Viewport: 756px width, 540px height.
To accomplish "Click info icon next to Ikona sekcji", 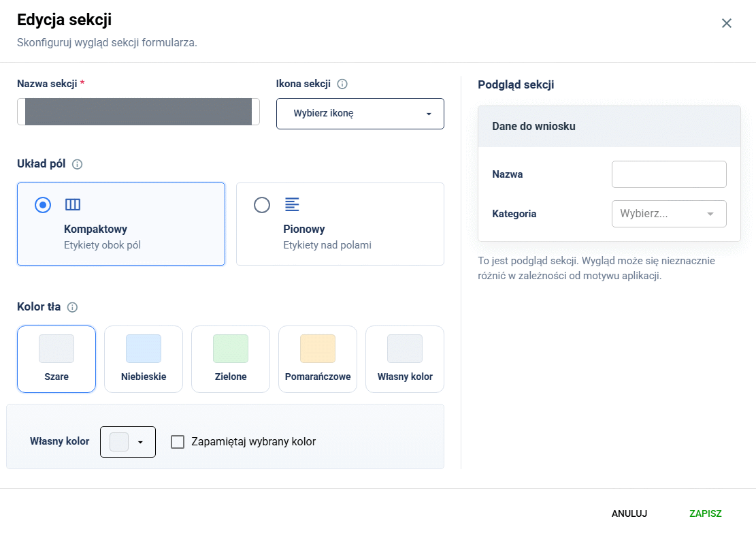I will [x=342, y=84].
